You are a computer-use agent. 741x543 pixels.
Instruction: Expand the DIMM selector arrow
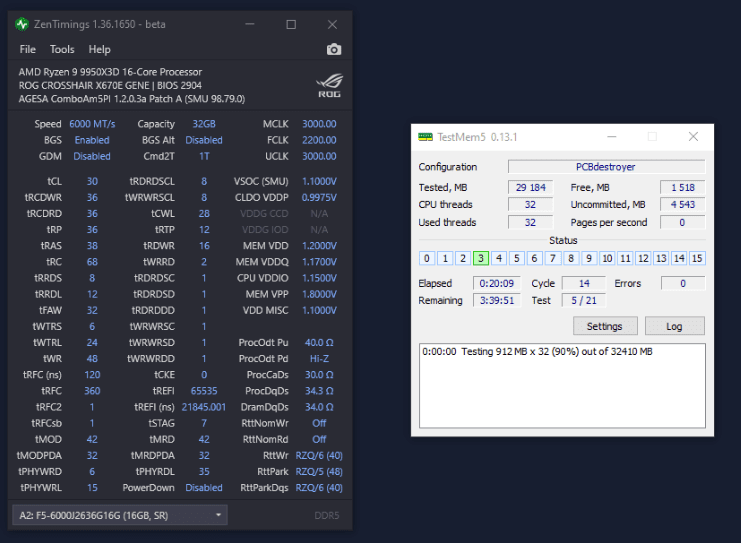click(x=218, y=515)
